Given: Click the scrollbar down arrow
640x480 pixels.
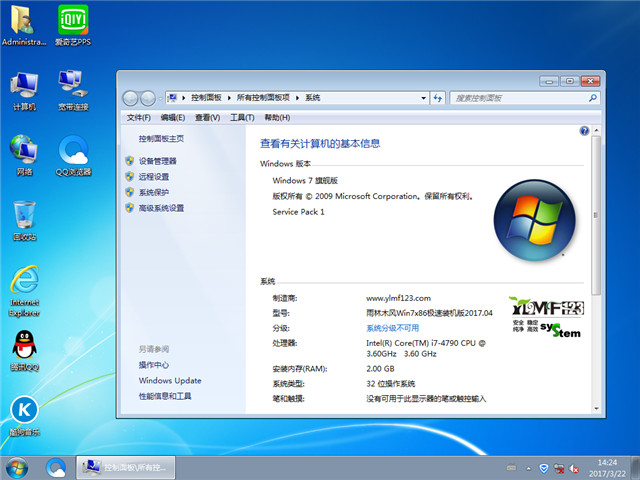Looking at the screenshot, I should (596, 408).
